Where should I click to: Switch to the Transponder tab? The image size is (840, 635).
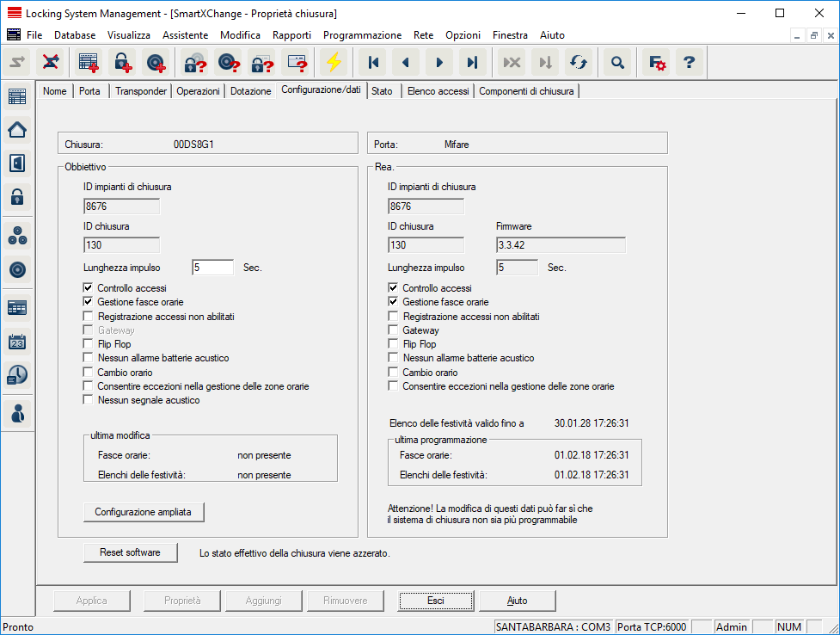point(140,91)
